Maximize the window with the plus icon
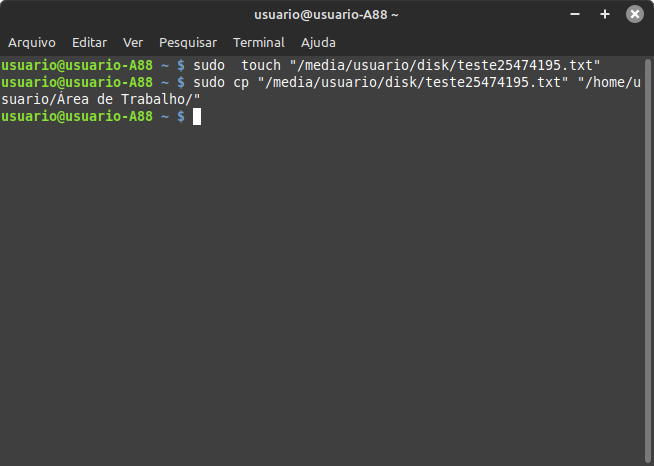Viewport: 654px width, 466px height. coord(605,14)
